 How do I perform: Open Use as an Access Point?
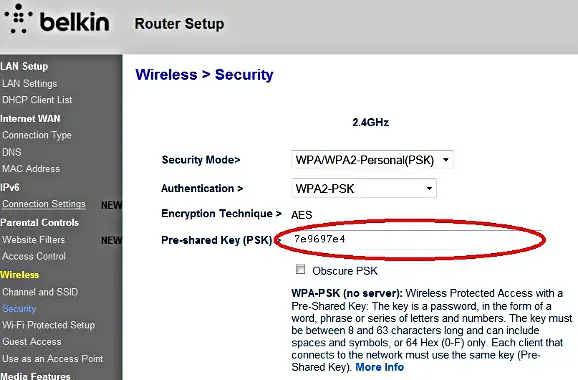click(x=52, y=359)
